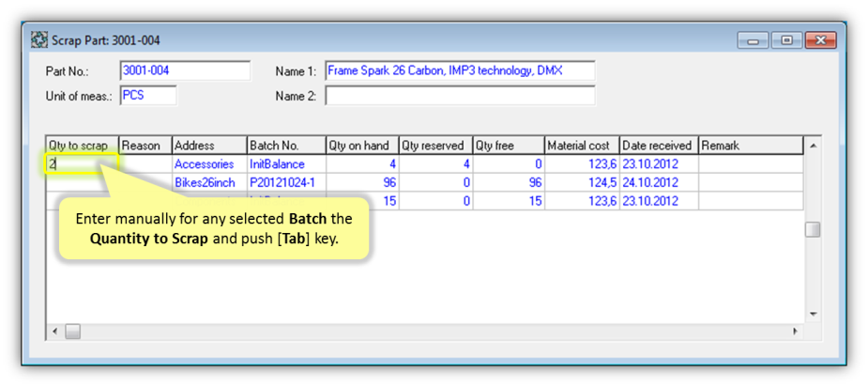Click the vertical scrollbar thumb
The width and height of the screenshot is (868, 387).
tap(813, 229)
